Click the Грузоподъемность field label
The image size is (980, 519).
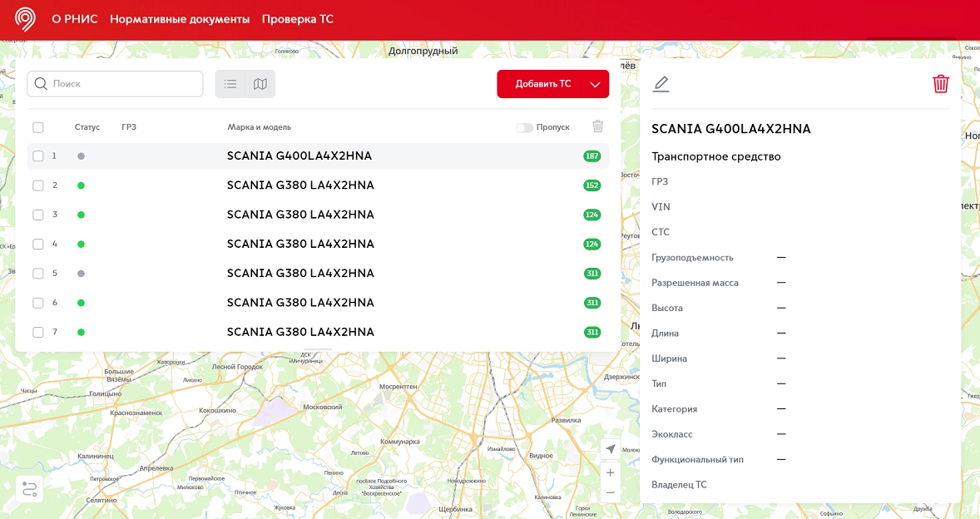click(x=692, y=257)
